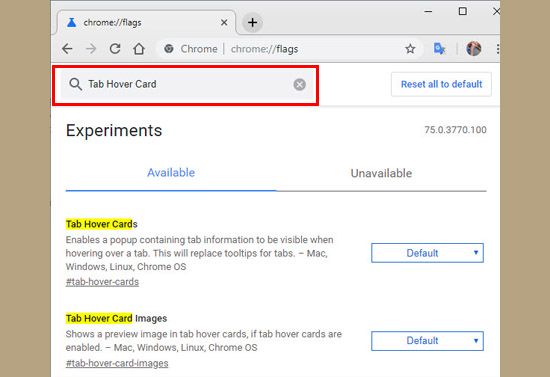
Task: Click the forward navigation arrow
Action: tap(91, 49)
